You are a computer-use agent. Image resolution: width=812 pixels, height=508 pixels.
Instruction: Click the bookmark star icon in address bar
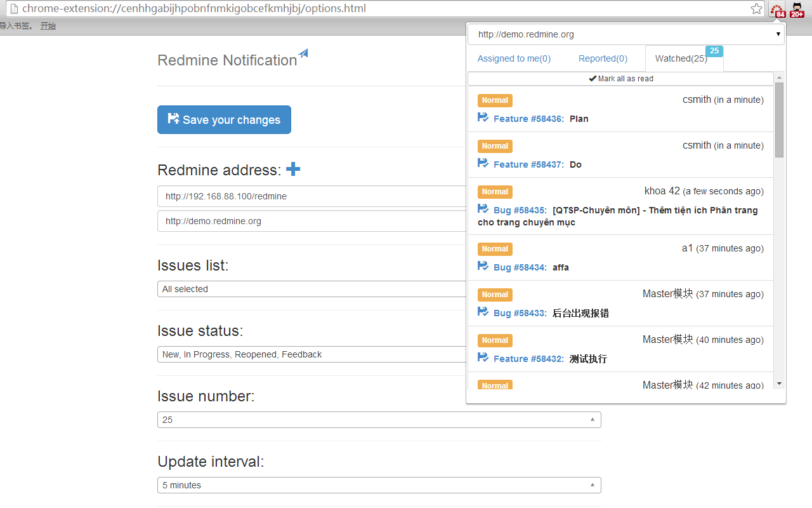point(756,9)
